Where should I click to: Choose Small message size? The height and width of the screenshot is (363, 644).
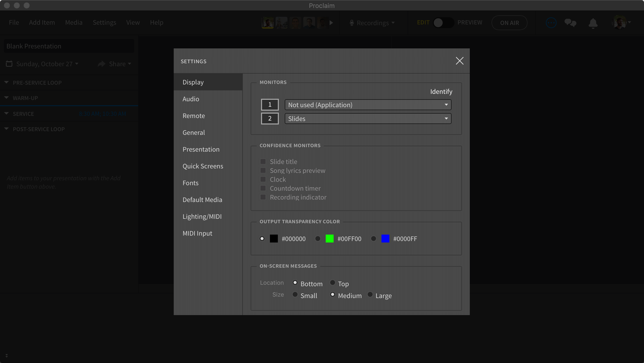pyautogui.click(x=295, y=294)
